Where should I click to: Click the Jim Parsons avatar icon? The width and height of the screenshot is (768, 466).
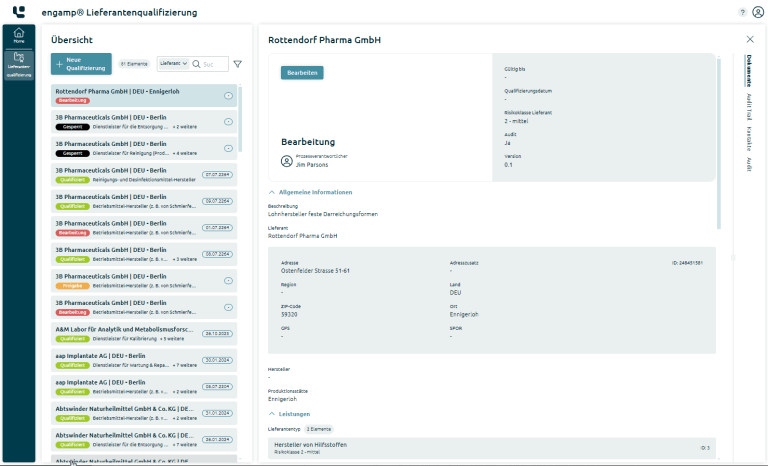tap(287, 161)
